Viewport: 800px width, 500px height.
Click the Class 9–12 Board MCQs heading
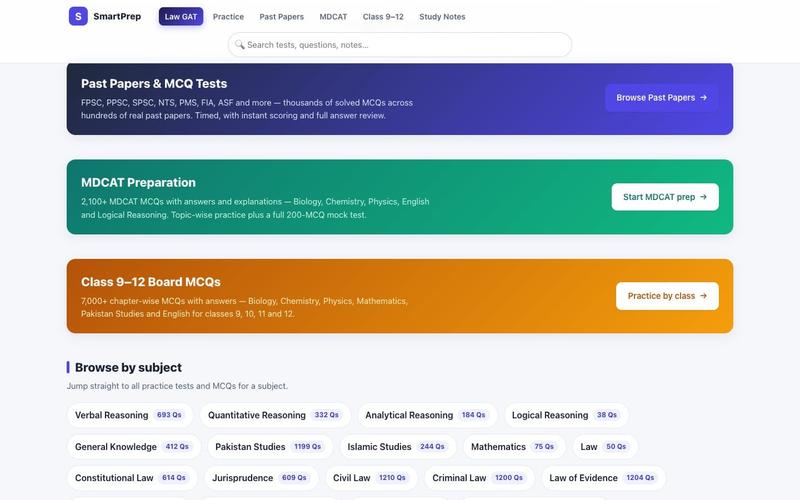pyautogui.click(x=151, y=282)
